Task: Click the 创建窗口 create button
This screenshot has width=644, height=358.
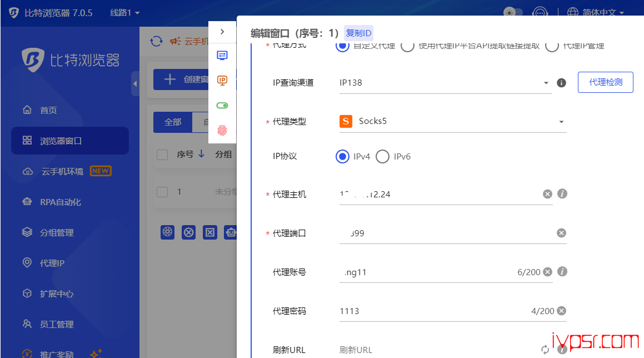Action: pos(181,79)
